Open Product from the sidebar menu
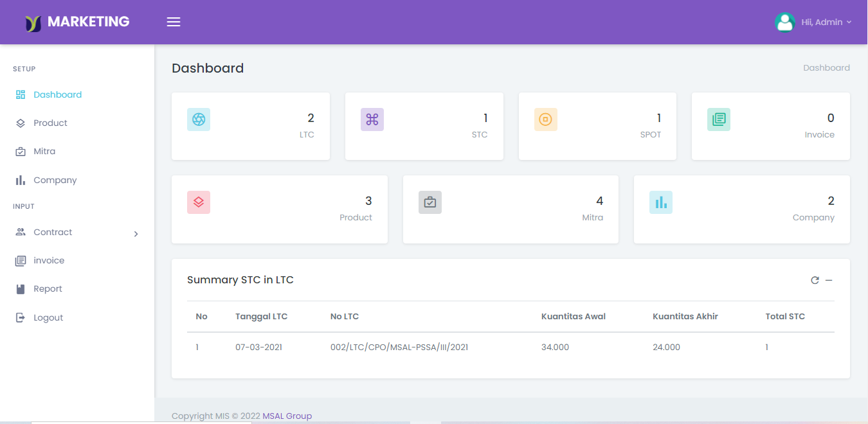 [50, 123]
